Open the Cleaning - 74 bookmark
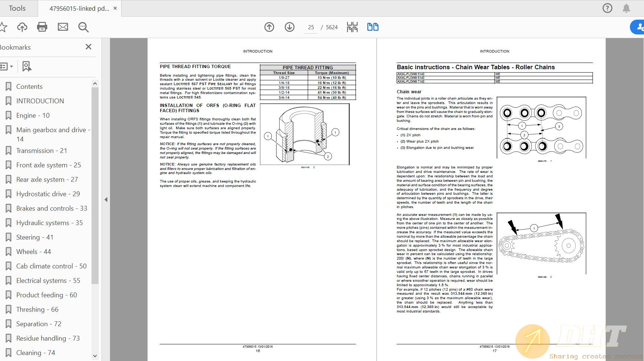Image resolution: width=644 pixels, height=361 pixels. point(36,353)
